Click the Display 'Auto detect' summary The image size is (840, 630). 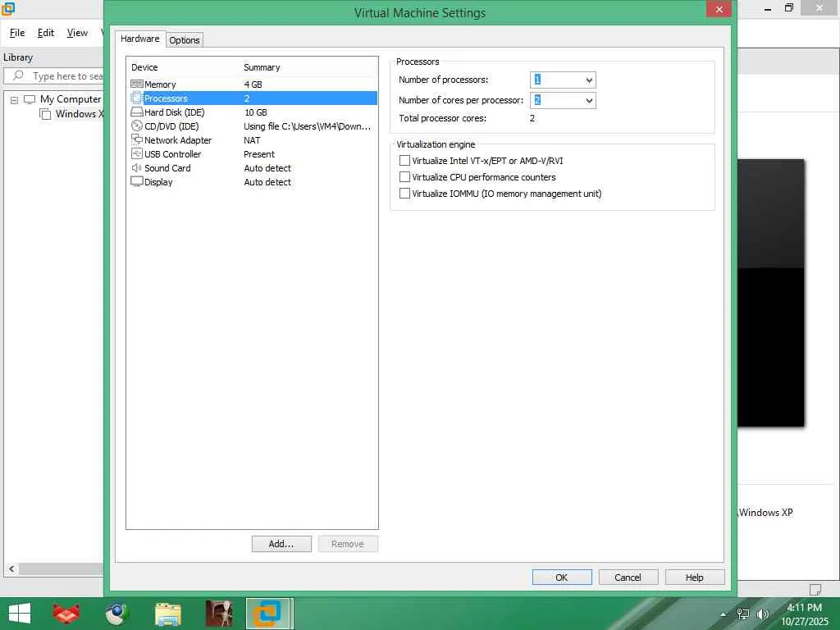pos(267,181)
